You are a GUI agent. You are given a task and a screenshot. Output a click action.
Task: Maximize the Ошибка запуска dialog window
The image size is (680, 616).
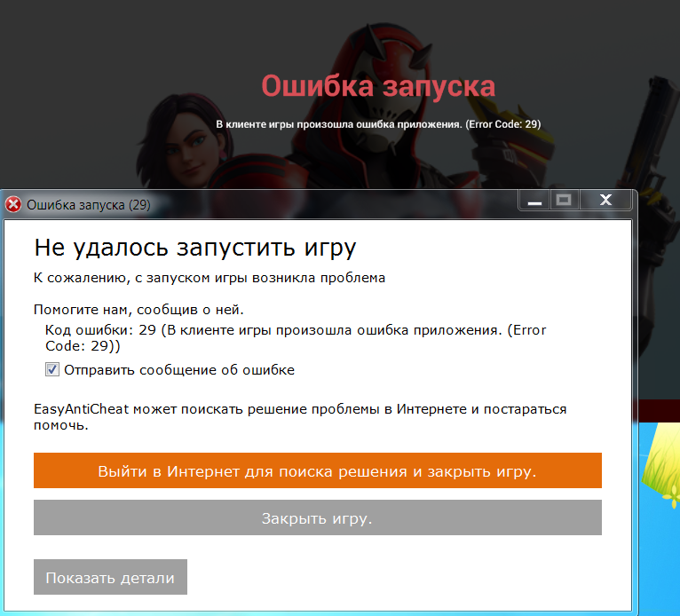click(563, 201)
